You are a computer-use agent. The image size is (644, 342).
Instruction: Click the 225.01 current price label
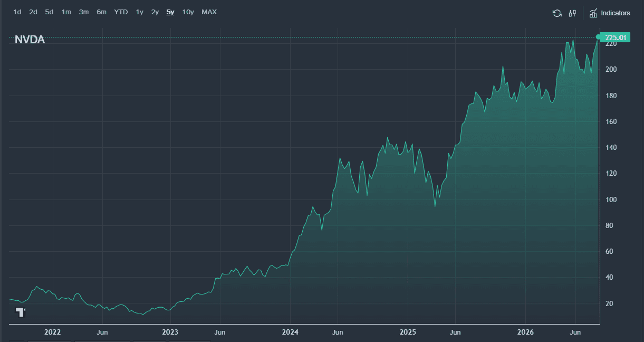tap(616, 37)
